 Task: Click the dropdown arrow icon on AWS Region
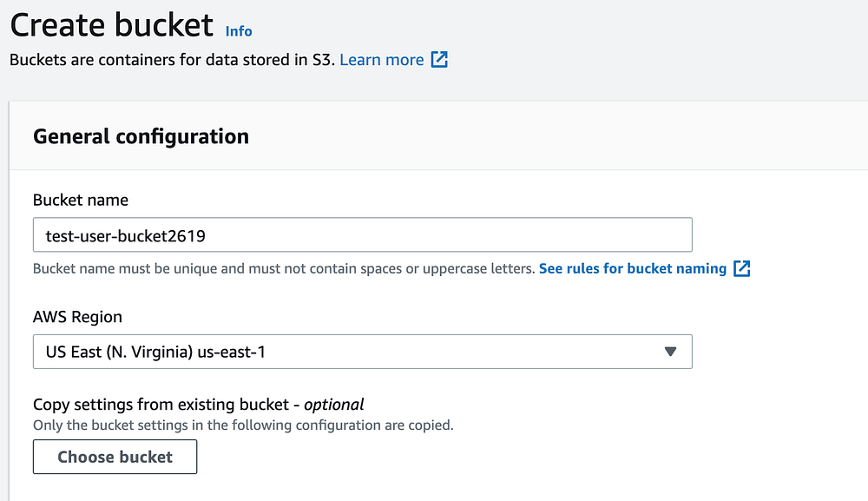coord(670,352)
